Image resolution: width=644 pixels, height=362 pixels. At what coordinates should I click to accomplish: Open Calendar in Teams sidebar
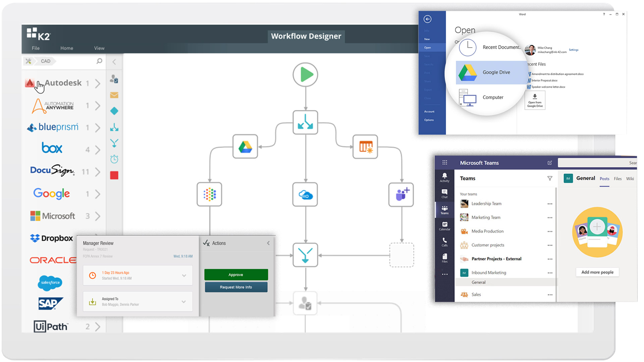444,226
